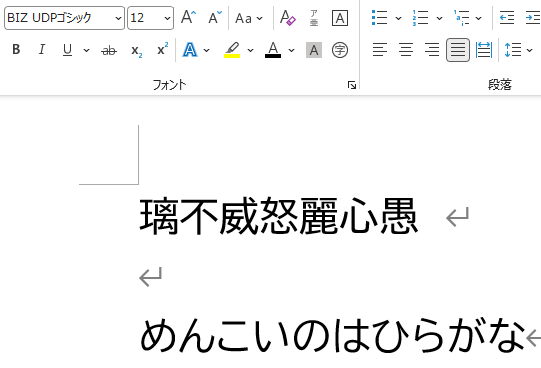Screen dimensions: 541x368
Task: Apply bulleted list
Action: [x=380, y=18]
